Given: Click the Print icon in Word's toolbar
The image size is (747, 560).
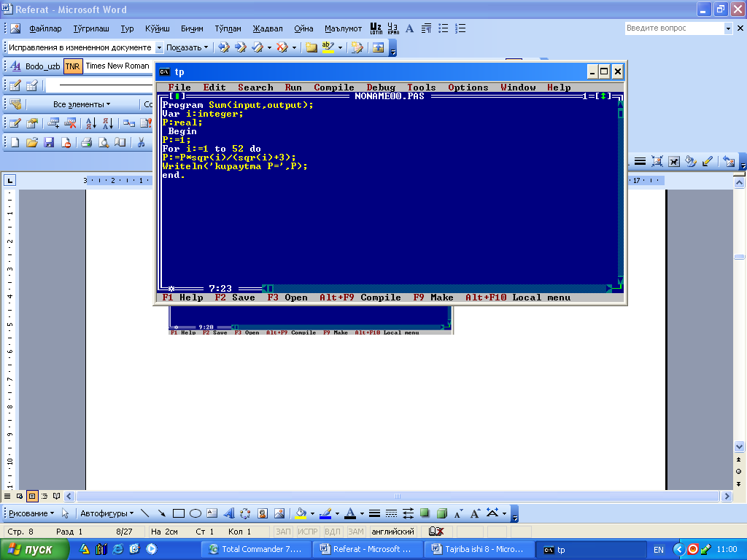Looking at the screenshot, I should 86,142.
